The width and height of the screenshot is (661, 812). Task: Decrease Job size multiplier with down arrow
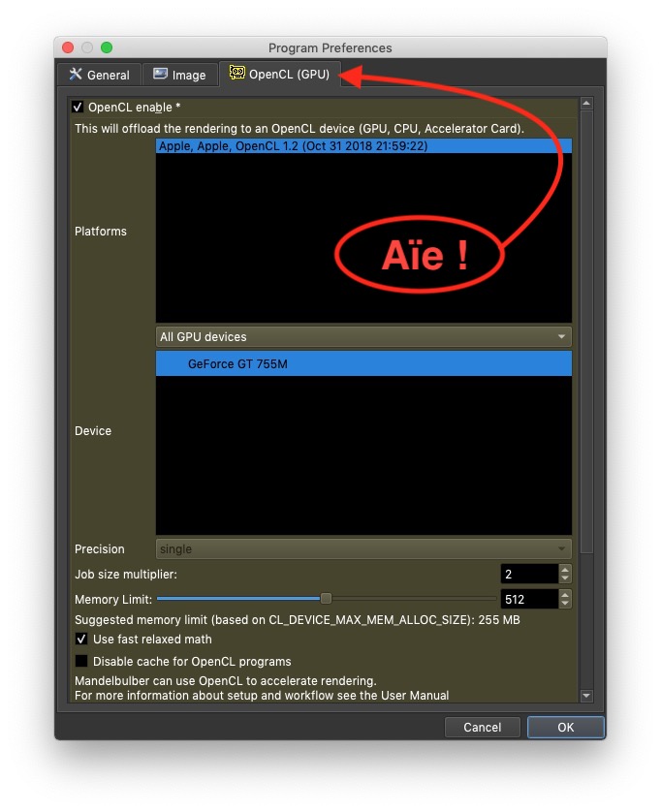point(565,578)
